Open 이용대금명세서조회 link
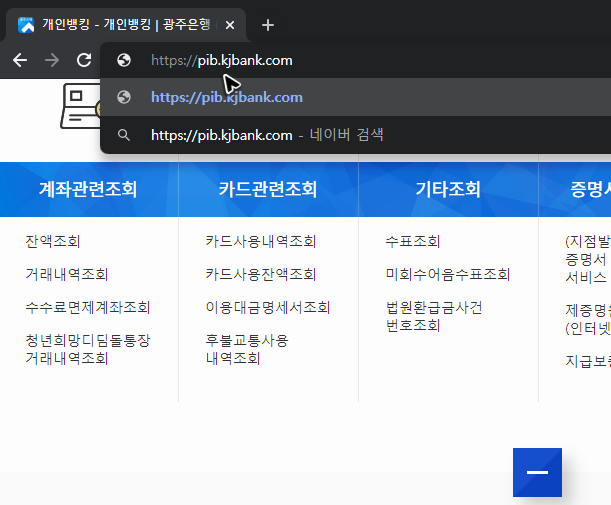Image resolution: width=611 pixels, height=505 pixels. click(x=268, y=307)
